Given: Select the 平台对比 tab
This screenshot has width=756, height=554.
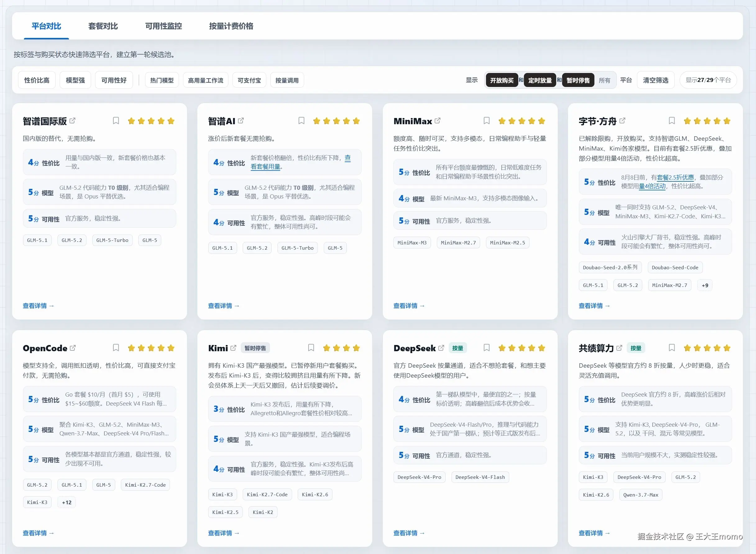Looking at the screenshot, I should (x=46, y=26).
